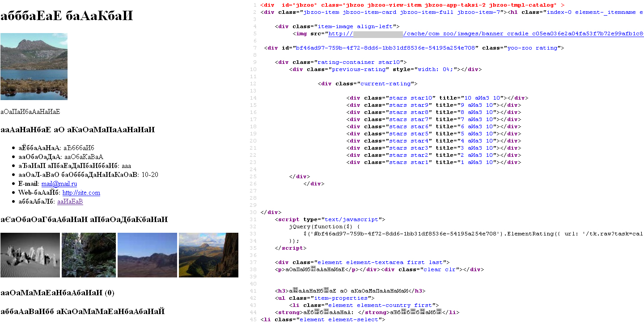Screen dimensions: 644x323
Task: Select the "previous-rating" class value in source
Action: click(358, 69)
